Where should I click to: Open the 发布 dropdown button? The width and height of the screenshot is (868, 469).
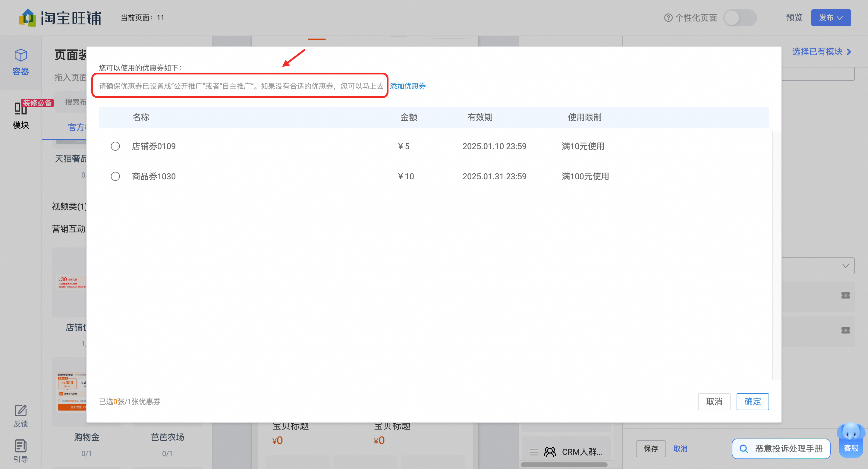831,17
